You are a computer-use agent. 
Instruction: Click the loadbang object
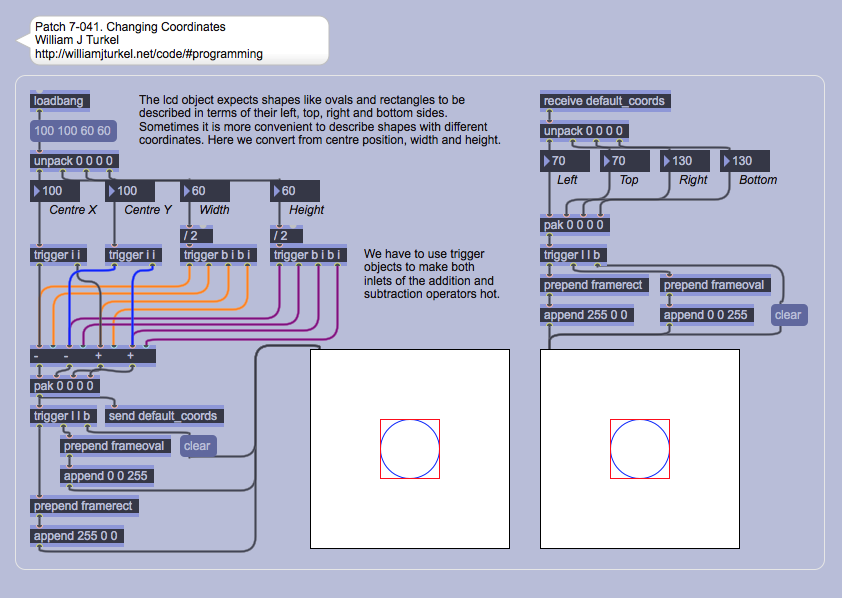(x=60, y=101)
